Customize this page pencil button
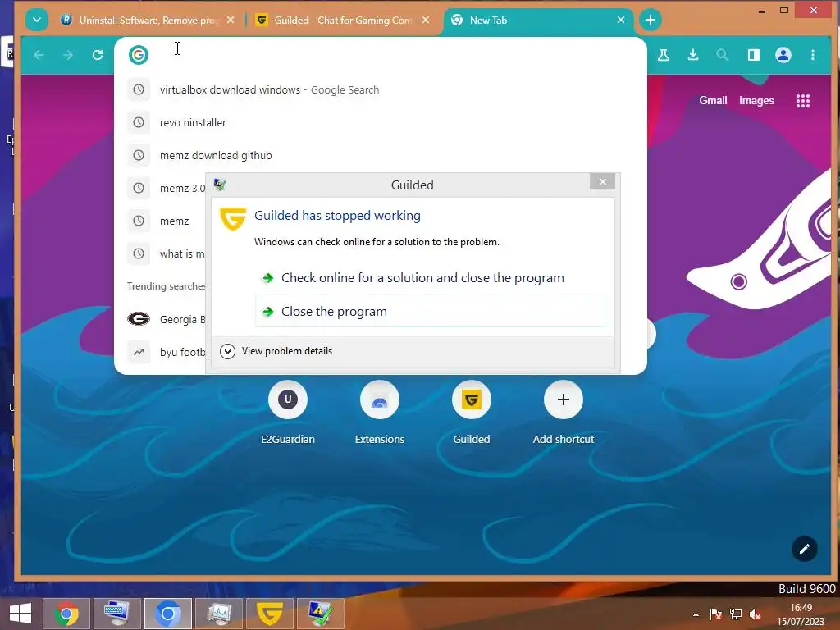840x630 pixels. click(805, 549)
